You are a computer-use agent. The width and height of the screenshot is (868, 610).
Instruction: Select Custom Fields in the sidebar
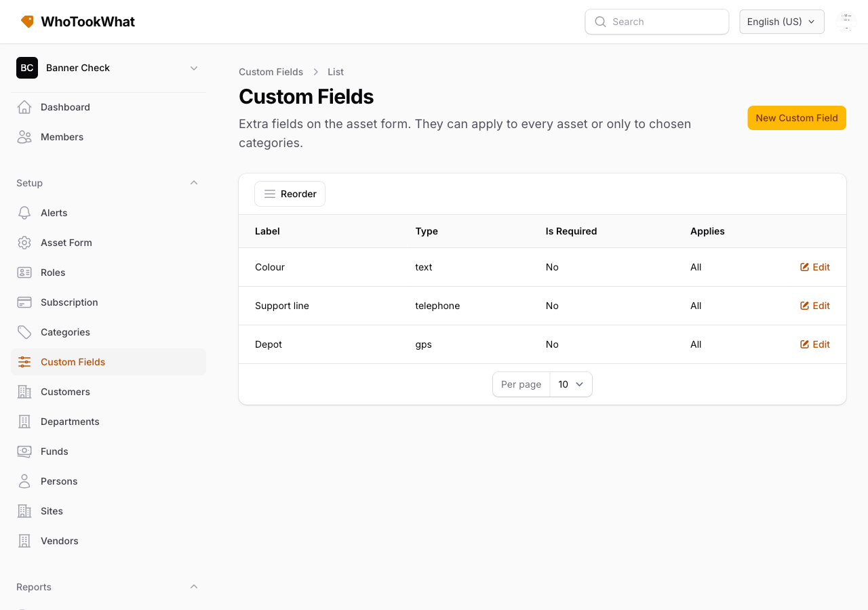108,362
